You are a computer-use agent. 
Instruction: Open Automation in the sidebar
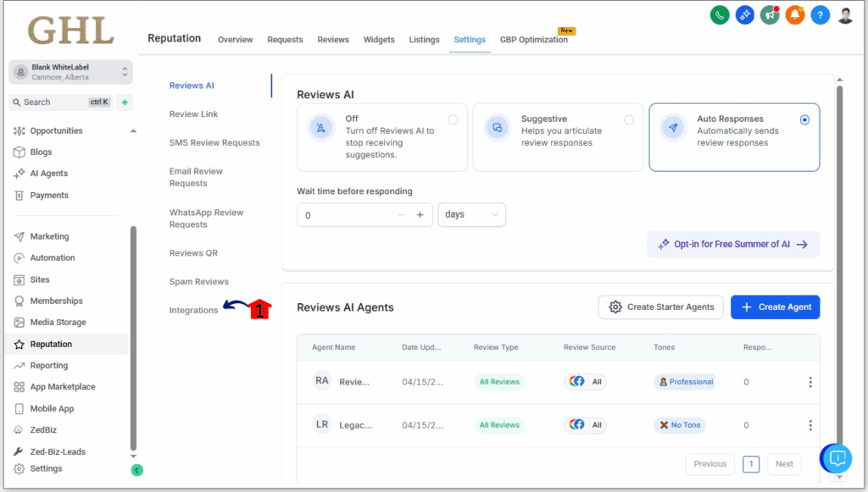coord(52,257)
